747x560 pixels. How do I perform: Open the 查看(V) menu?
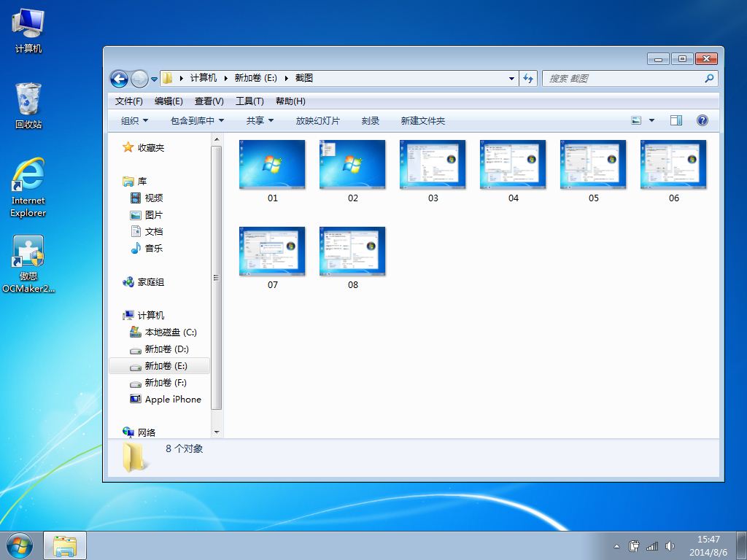click(209, 101)
